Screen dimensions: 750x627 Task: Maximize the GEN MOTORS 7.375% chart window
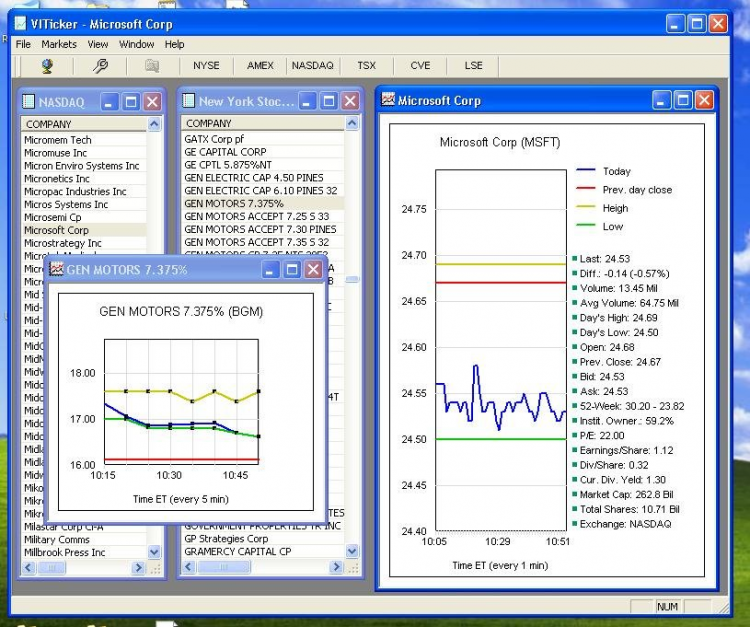tap(292, 270)
